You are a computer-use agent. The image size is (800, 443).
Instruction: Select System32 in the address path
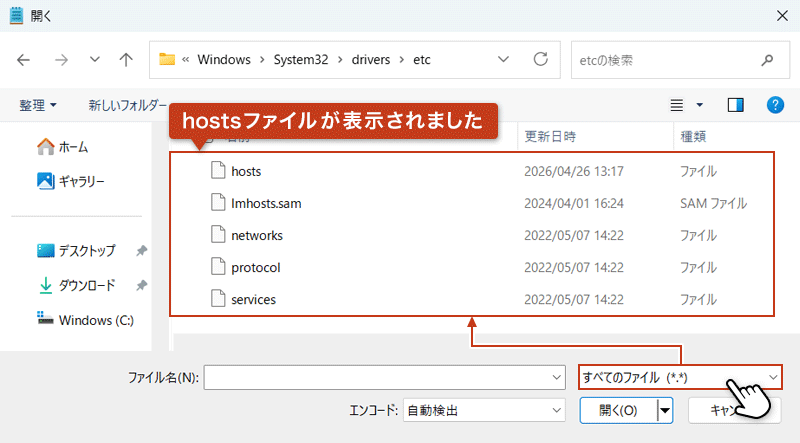(301, 60)
